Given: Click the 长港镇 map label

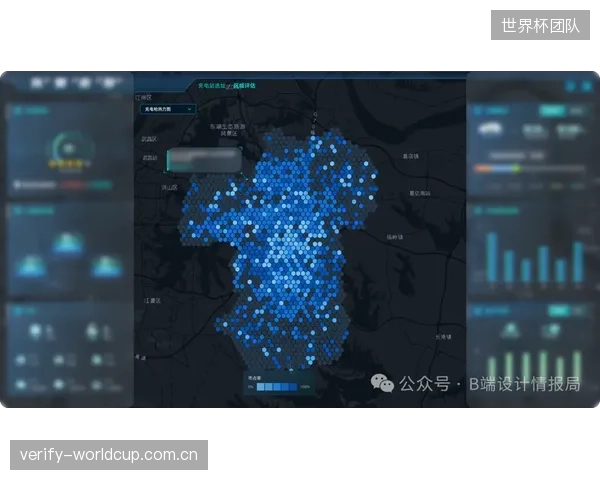Looking at the screenshot, I should 443,337.
